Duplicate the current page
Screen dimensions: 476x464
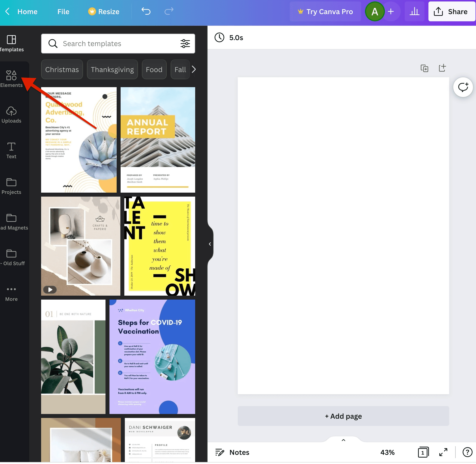[x=425, y=68]
